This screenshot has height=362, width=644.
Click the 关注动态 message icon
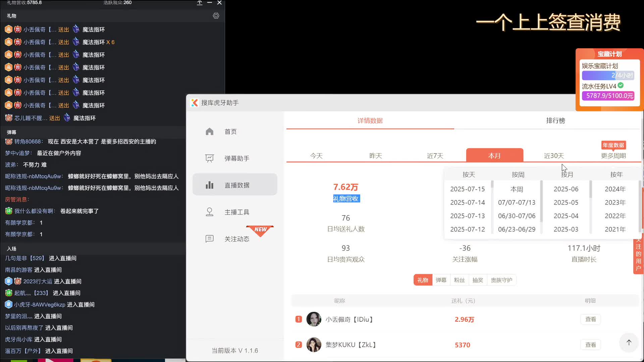pyautogui.click(x=210, y=239)
